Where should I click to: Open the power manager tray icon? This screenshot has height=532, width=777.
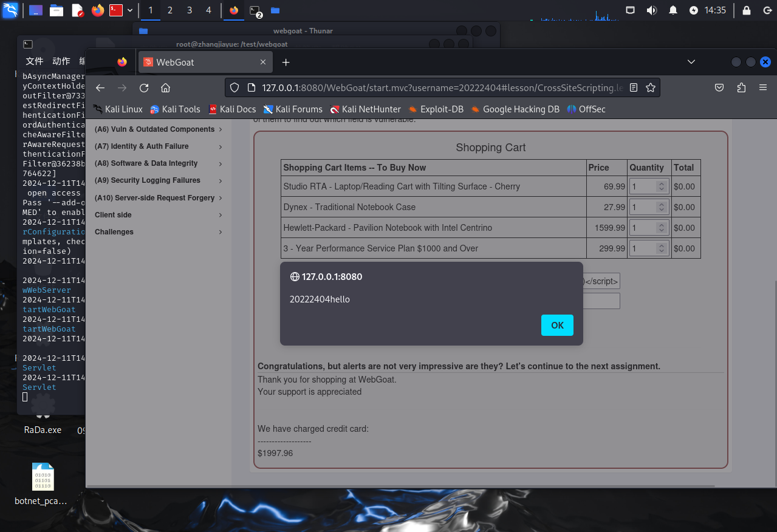694,10
